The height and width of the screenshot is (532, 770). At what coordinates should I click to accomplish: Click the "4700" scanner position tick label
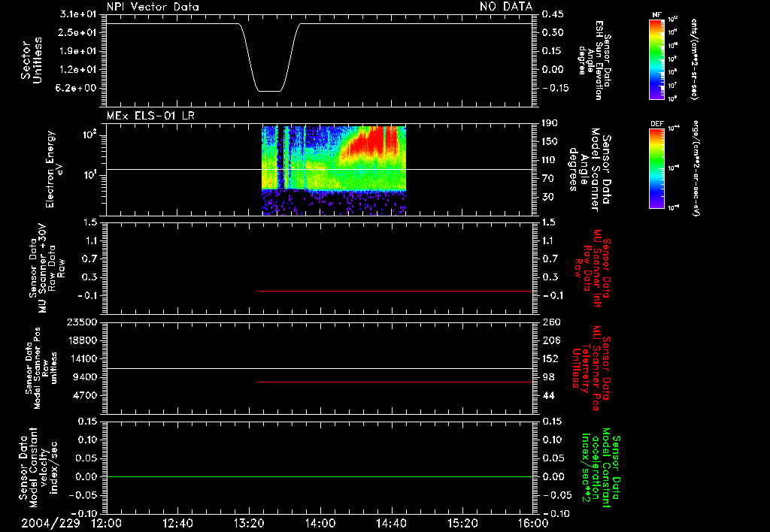[86, 395]
